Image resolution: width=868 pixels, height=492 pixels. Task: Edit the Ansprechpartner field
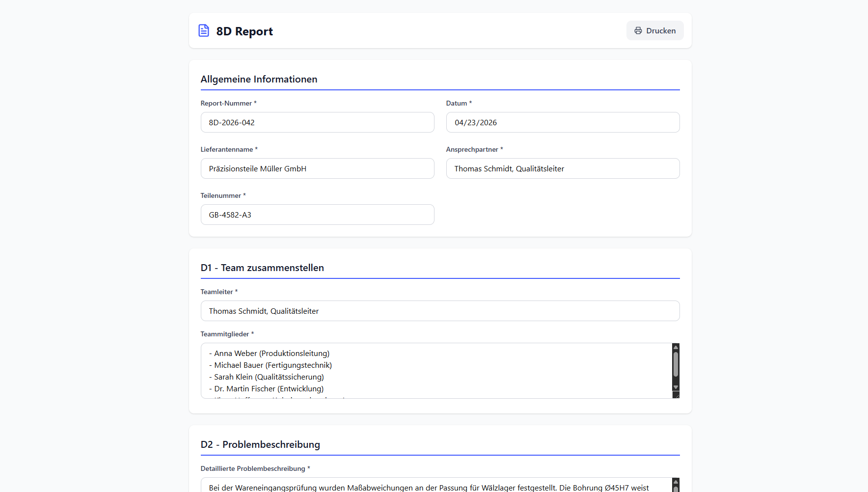(x=563, y=168)
